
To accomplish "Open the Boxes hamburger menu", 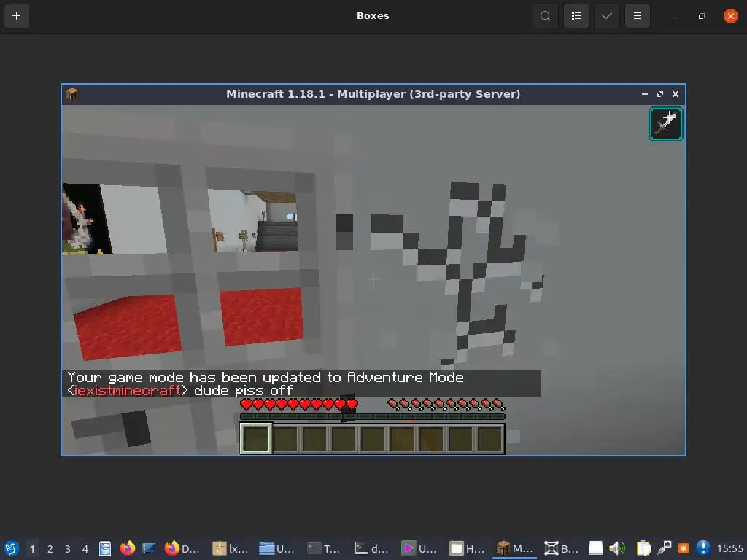I will pos(637,16).
